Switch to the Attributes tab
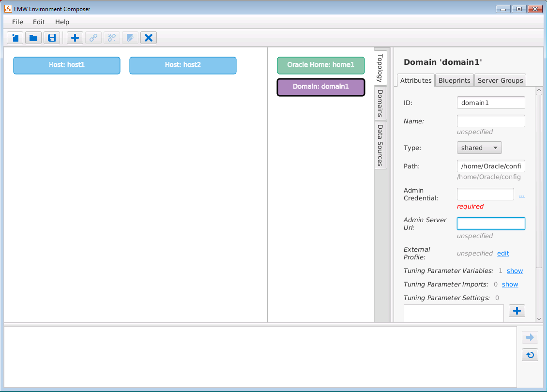 point(416,80)
